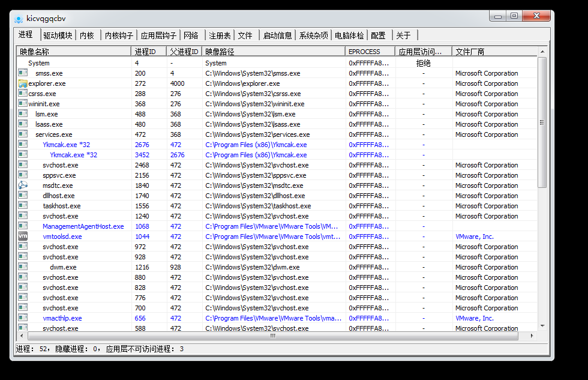Click the lsass.exe process icon

point(23,124)
